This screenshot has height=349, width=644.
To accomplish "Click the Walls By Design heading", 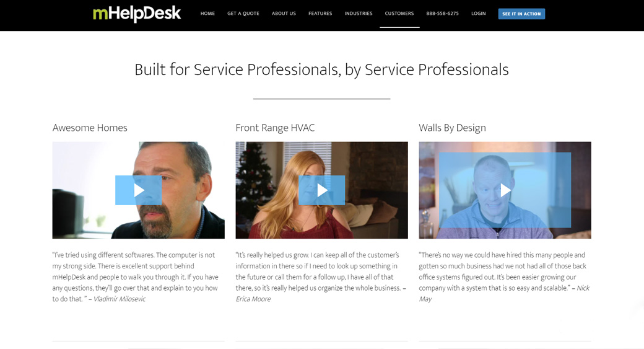I will pyautogui.click(x=452, y=128).
